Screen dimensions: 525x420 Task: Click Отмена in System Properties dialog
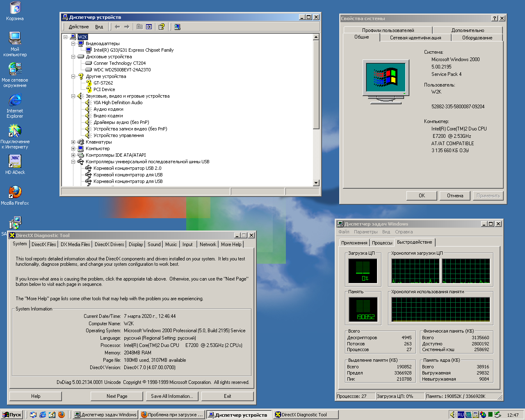point(455,196)
